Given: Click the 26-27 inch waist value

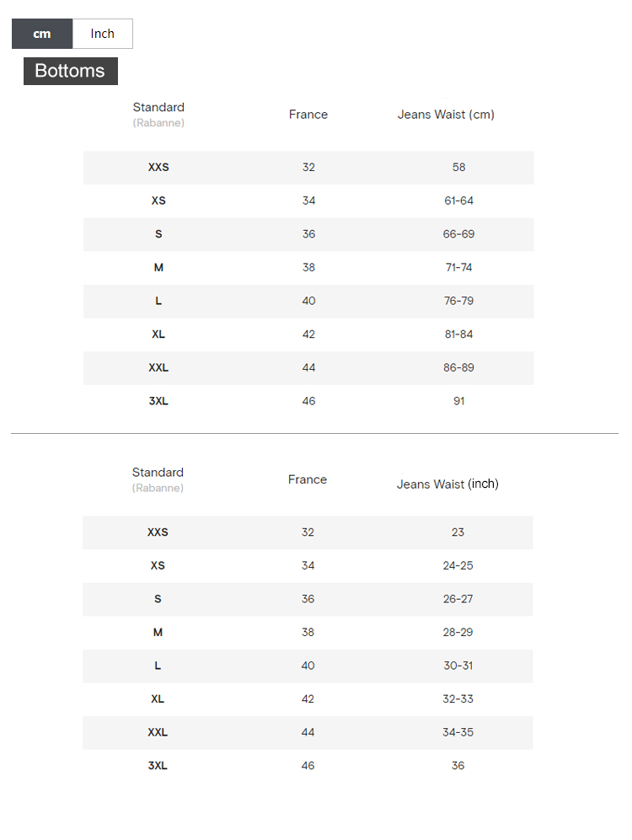Looking at the screenshot, I should coord(458,599).
